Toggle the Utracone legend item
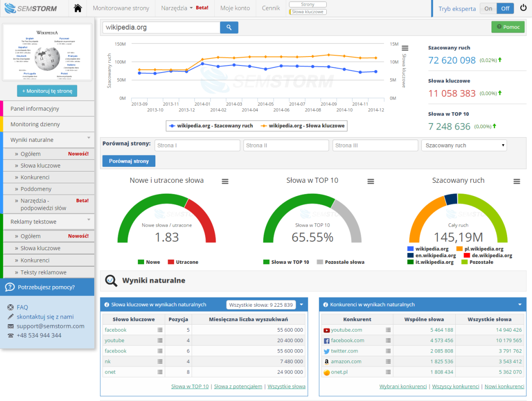 coord(183,262)
